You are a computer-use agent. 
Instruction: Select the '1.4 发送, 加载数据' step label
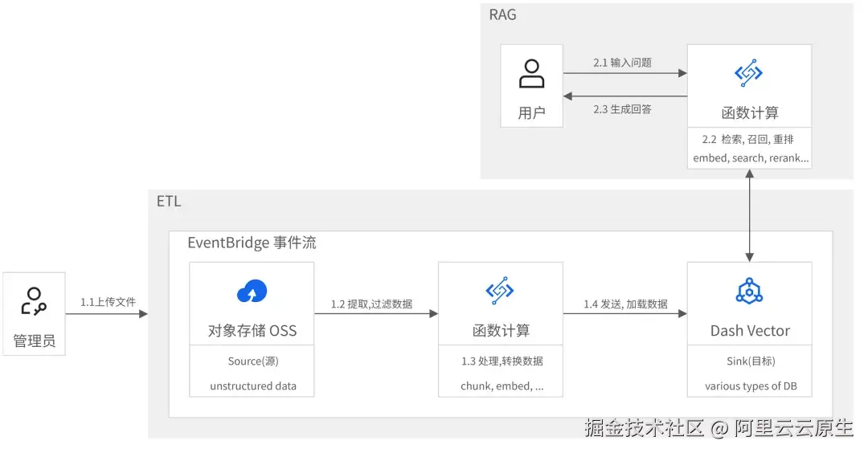click(625, 304)
